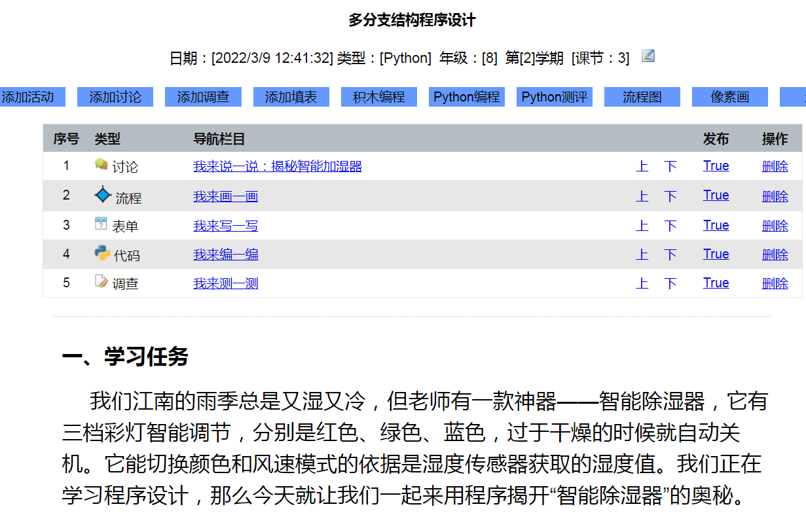
Task: Delete the 我来说一说 row via 删除
Action: click(x=775, y=166)
